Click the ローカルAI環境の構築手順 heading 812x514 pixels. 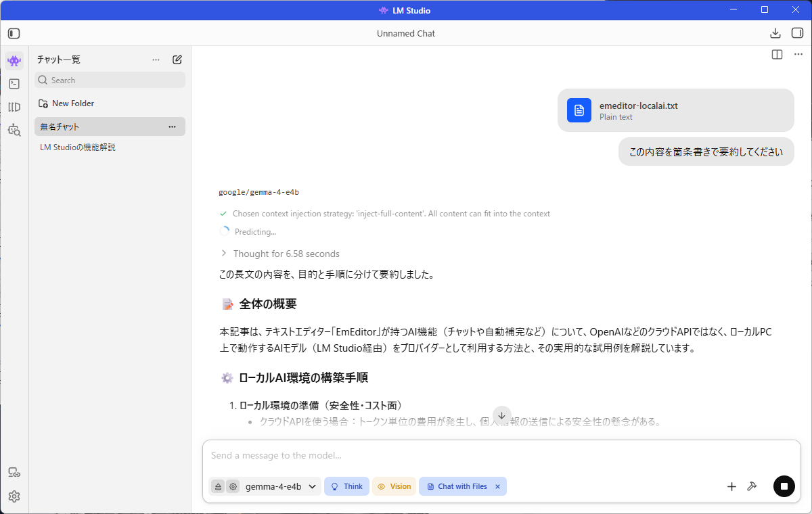[x=303, y=377]
